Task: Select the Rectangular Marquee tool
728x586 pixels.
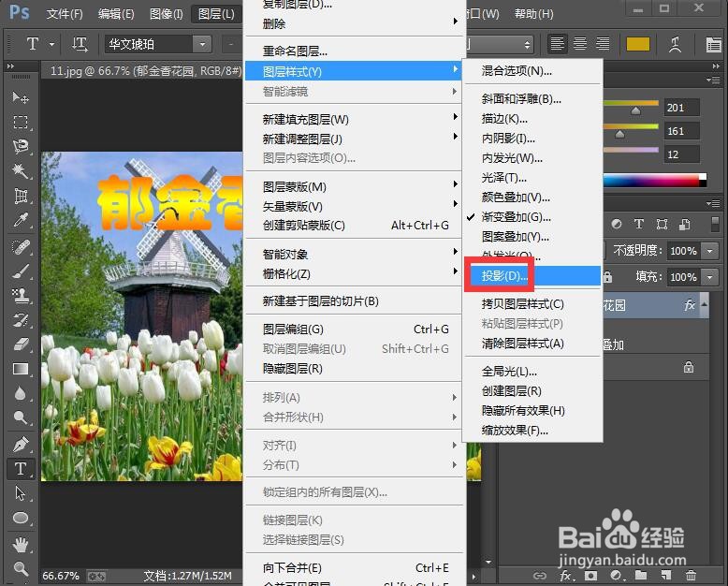Action: 21,122
